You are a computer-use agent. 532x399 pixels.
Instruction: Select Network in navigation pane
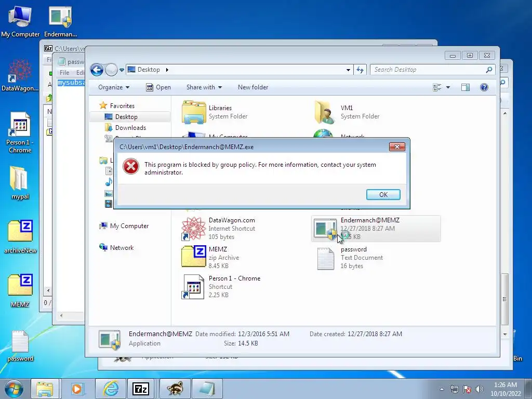point(116,248)
